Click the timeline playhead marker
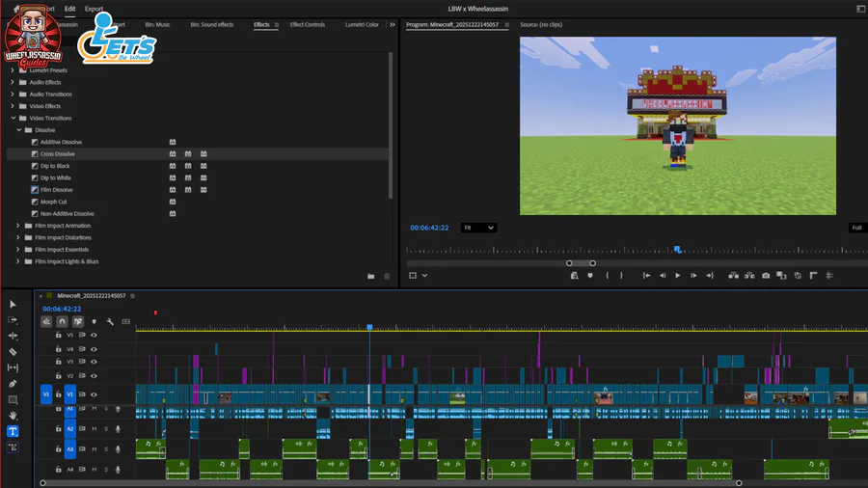 click(369, 328)
